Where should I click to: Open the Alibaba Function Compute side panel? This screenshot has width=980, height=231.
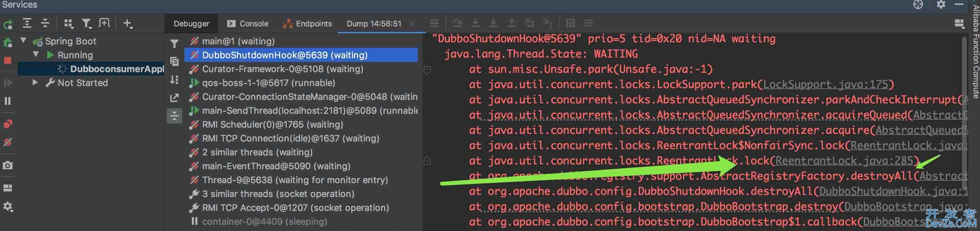[x=976, y=51]
